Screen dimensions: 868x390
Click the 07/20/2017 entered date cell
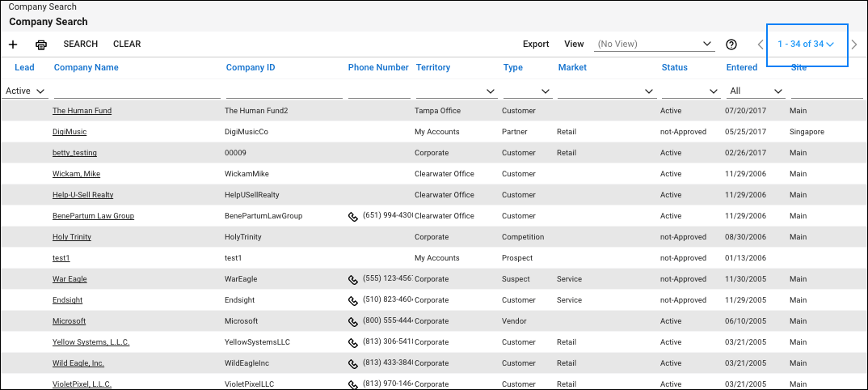(746, 111)
